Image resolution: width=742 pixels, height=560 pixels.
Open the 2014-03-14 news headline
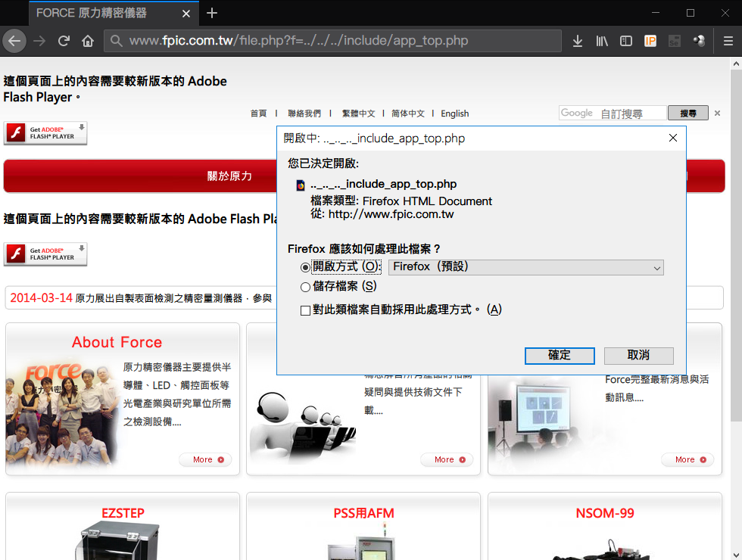click(141, 298)
